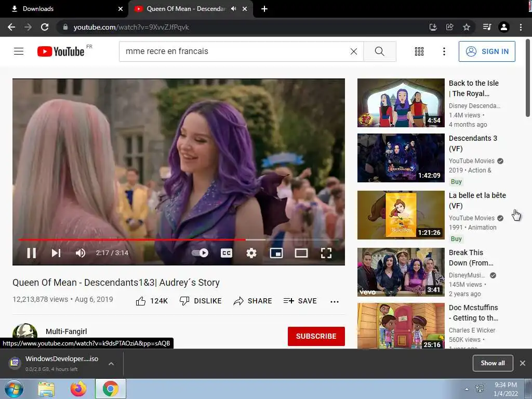Click the Chrome taskbar icon

[111, 389]
